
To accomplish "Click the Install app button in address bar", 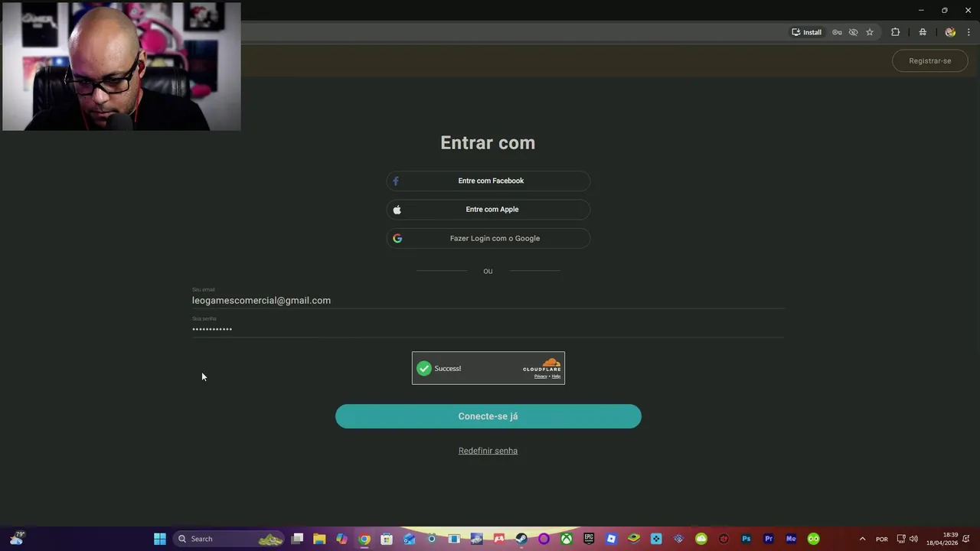I will point(806,32).
